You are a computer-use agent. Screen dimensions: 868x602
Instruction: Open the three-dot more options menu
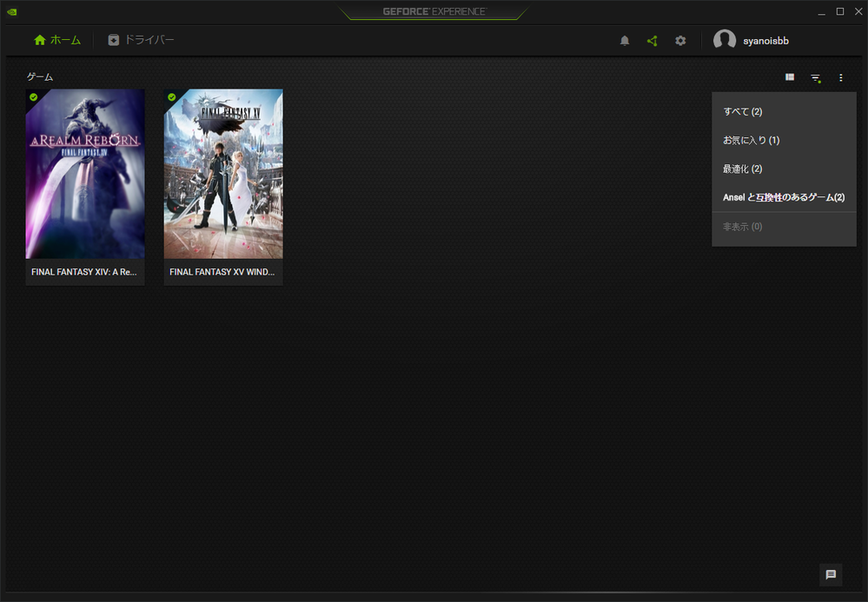tap(841, 78)
